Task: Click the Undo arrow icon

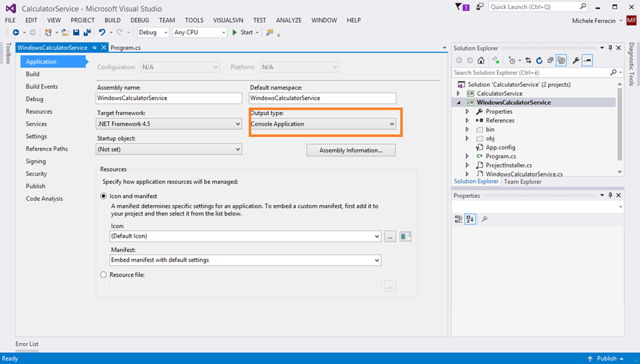Action: pyautogui.click(x=102, y=32)
